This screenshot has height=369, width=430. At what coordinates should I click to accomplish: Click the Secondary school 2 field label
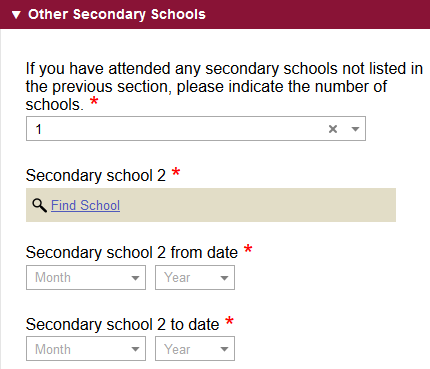coord(96,175)
